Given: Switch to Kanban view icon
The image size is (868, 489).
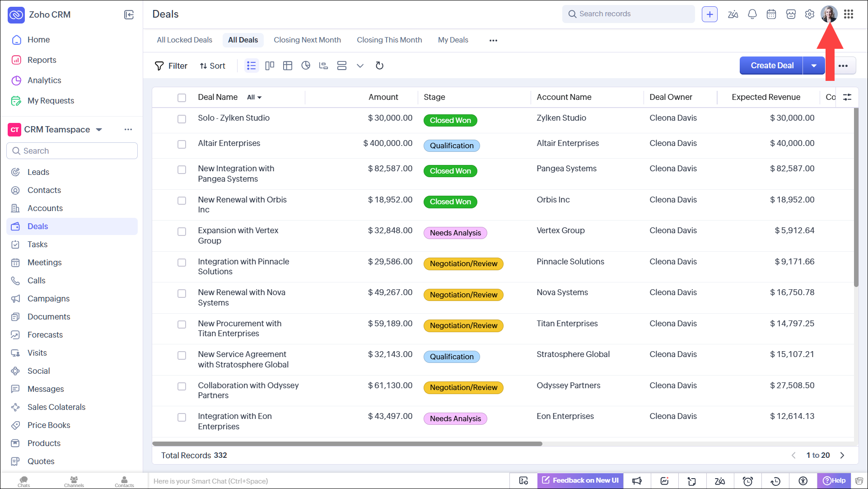Looking at the screenshot, I should (x=270, y=66).
